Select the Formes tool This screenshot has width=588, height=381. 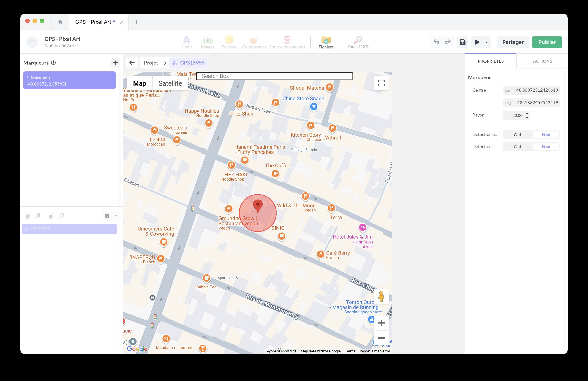pos(229,42)
